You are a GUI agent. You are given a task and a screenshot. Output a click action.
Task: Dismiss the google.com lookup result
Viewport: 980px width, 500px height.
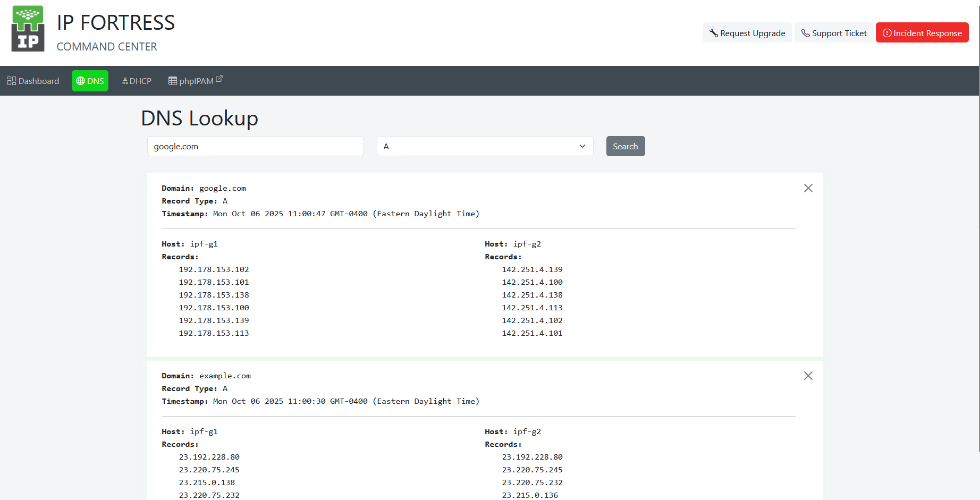point(808,188)
